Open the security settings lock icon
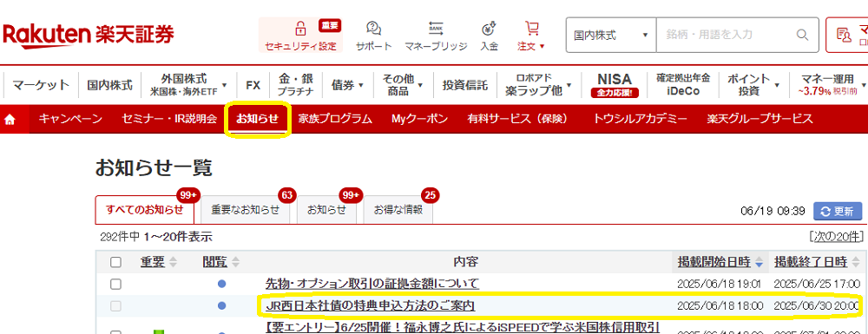This screenshot has height=334, width=868. [x=300, y=28]
